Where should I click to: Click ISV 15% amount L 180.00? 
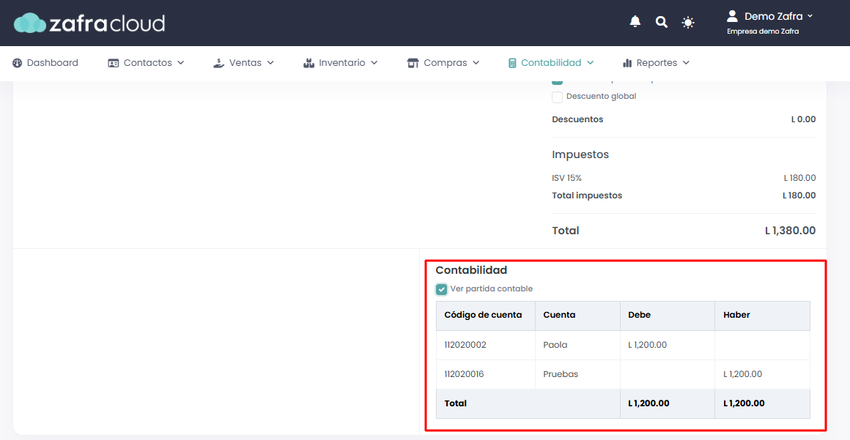pos(800,178)
